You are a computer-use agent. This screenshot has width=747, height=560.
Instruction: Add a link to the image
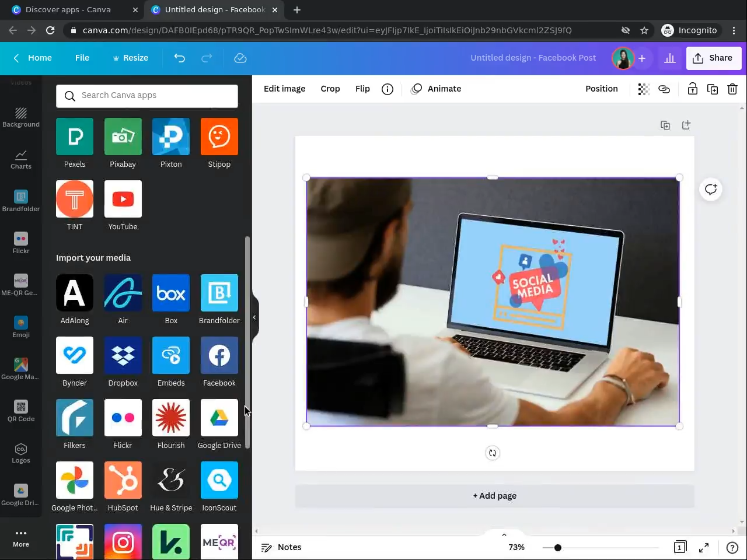[x=664, y=89]
